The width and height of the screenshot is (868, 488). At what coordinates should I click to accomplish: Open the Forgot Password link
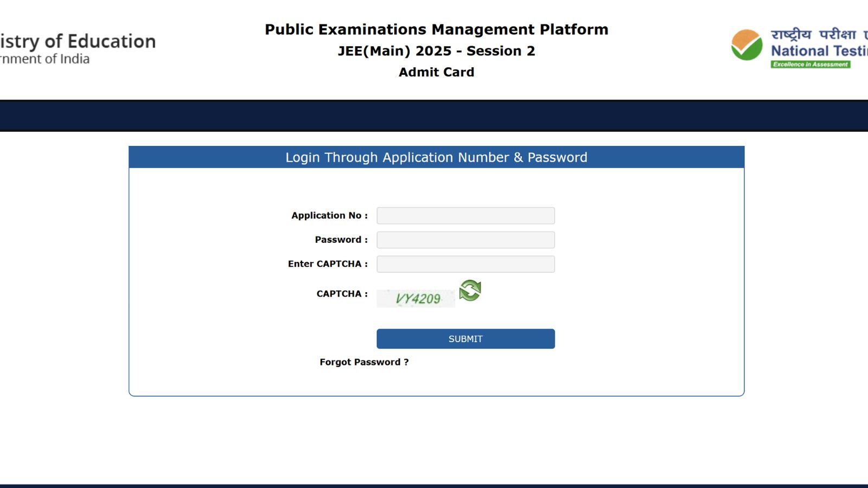pyautogui.click(x=364, y=362)
